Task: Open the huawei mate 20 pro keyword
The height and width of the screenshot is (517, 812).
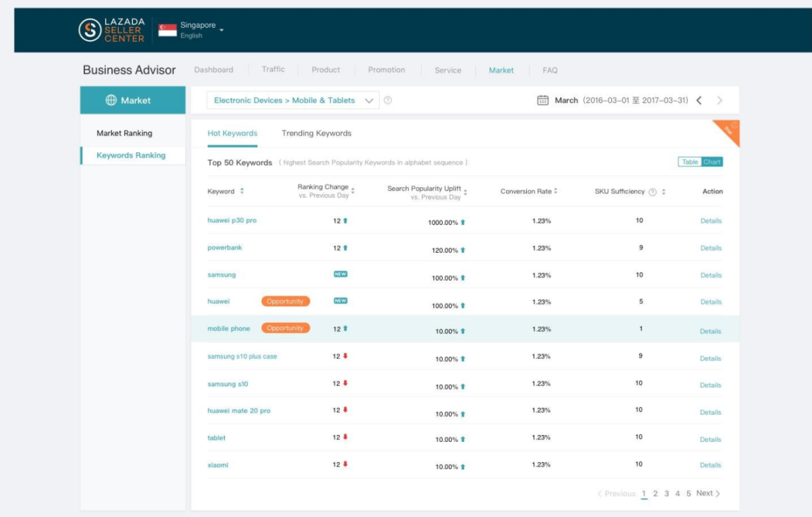Action: tap(239, 411)
